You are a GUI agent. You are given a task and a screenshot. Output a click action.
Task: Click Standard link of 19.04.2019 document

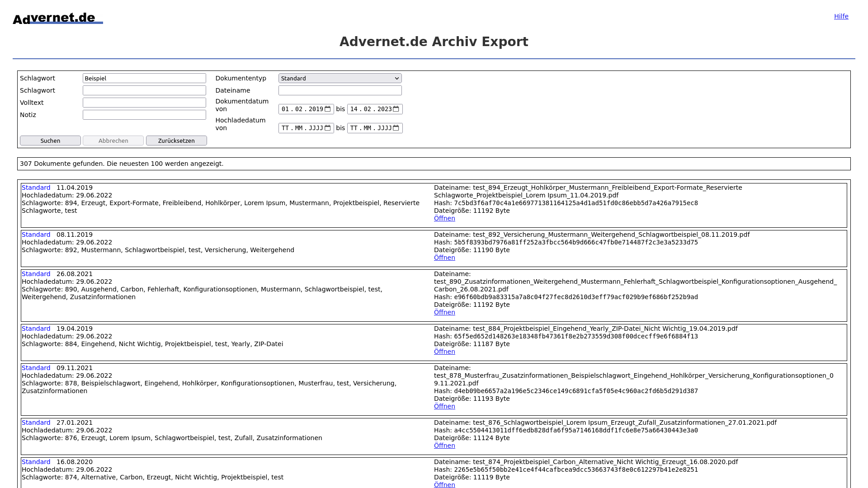click(x=36, y=328)
